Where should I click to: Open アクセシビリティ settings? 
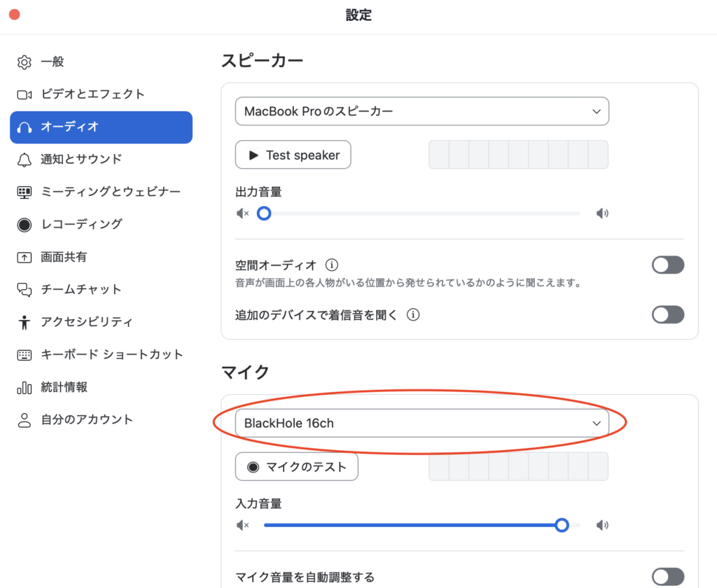(101, 322)
